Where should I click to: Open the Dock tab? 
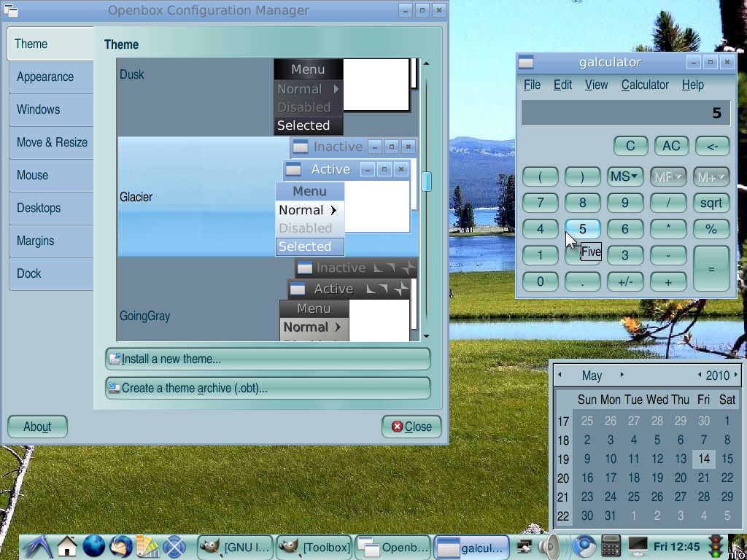(x=51, y=274)
